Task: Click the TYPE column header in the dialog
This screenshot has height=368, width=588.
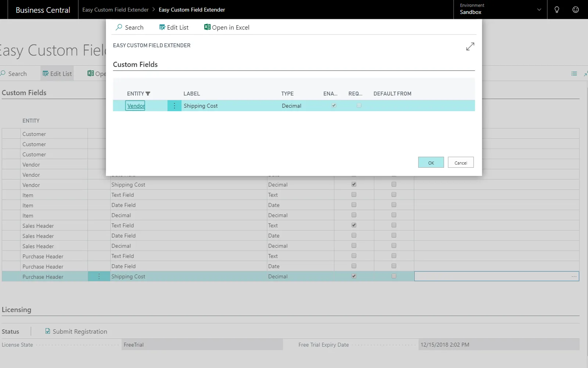Action: pyautogui.click(x=287, y=93)
